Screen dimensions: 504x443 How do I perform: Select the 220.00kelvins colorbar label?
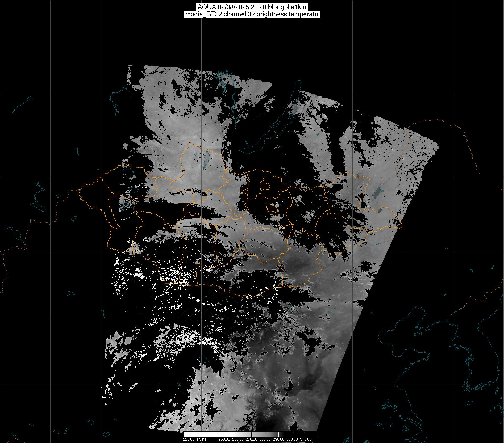tap(194, 439)
